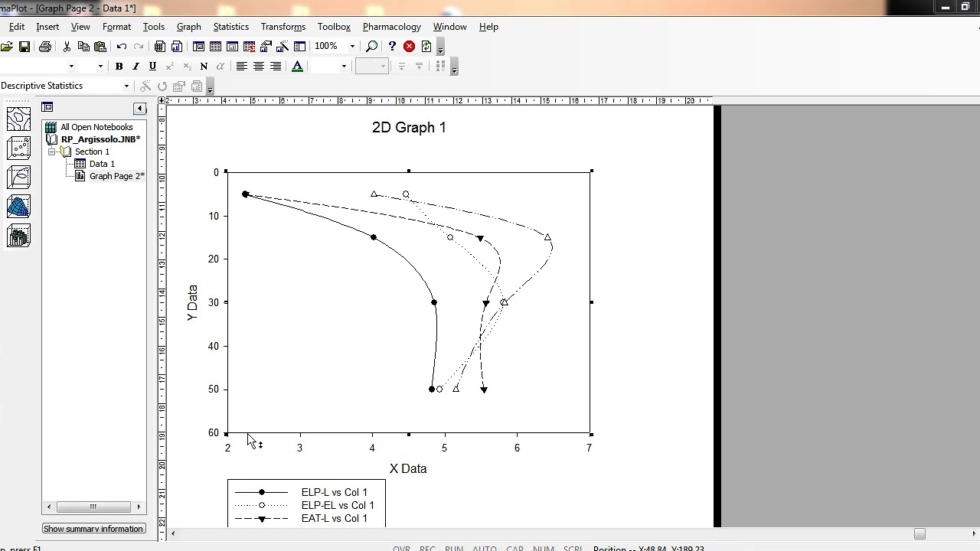Toggle italic text formatting
Viewport: 980px width, 551px height.
tap(135, 66)
